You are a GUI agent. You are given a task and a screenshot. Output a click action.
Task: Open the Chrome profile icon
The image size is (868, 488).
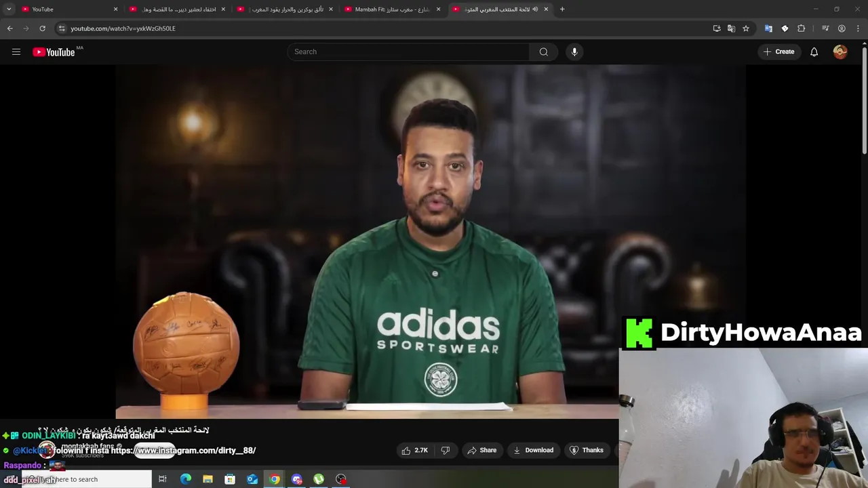click(842, 28)
